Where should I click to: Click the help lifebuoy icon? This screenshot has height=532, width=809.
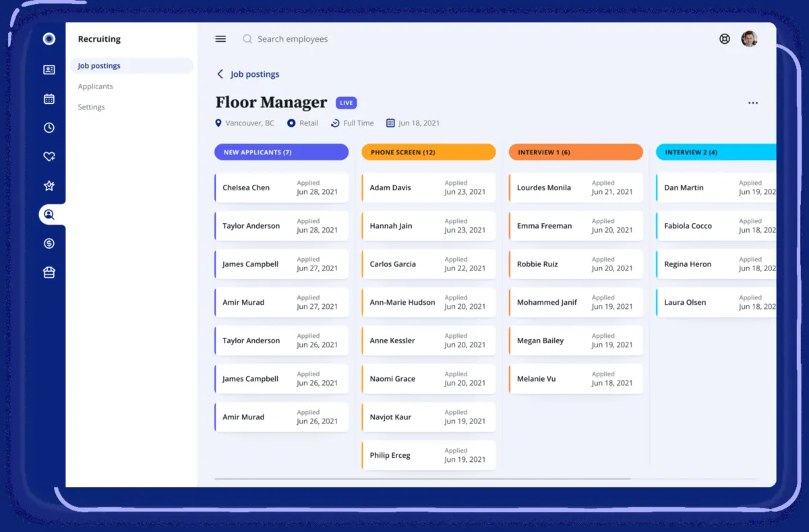click(x=725, y=39)
